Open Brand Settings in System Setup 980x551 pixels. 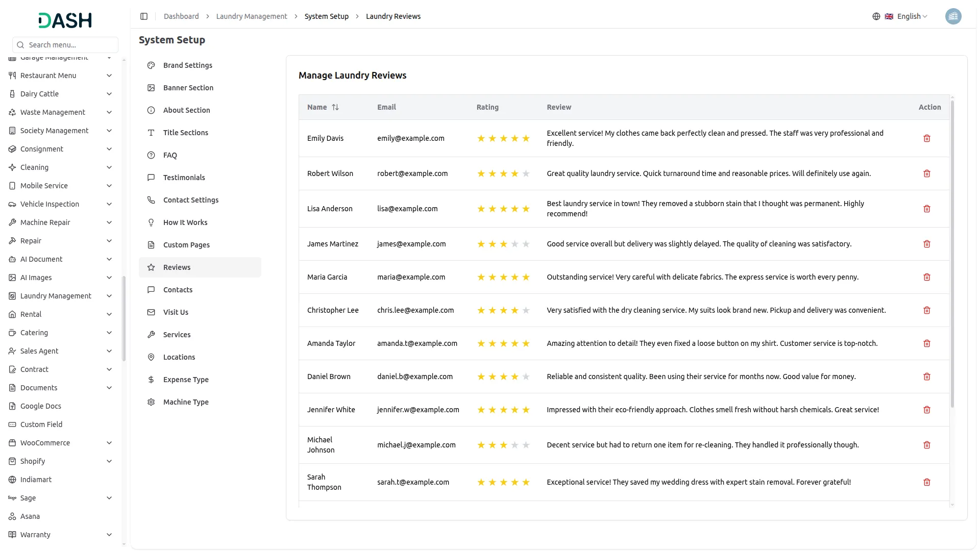[200, 65]
